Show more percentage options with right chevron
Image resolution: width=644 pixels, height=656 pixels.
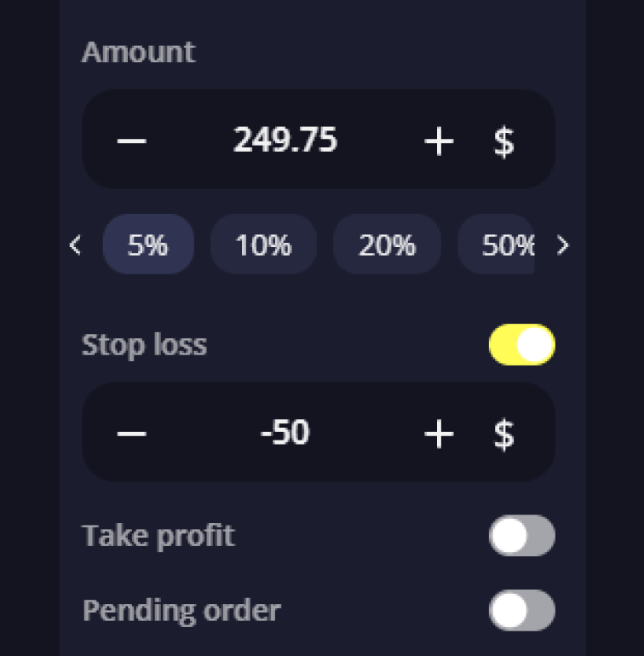pos(562,245)
